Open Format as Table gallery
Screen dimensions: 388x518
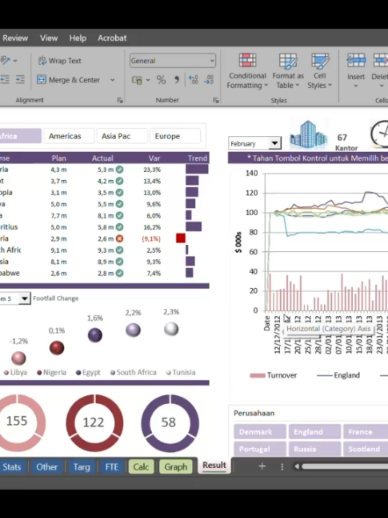pos(288,71)
